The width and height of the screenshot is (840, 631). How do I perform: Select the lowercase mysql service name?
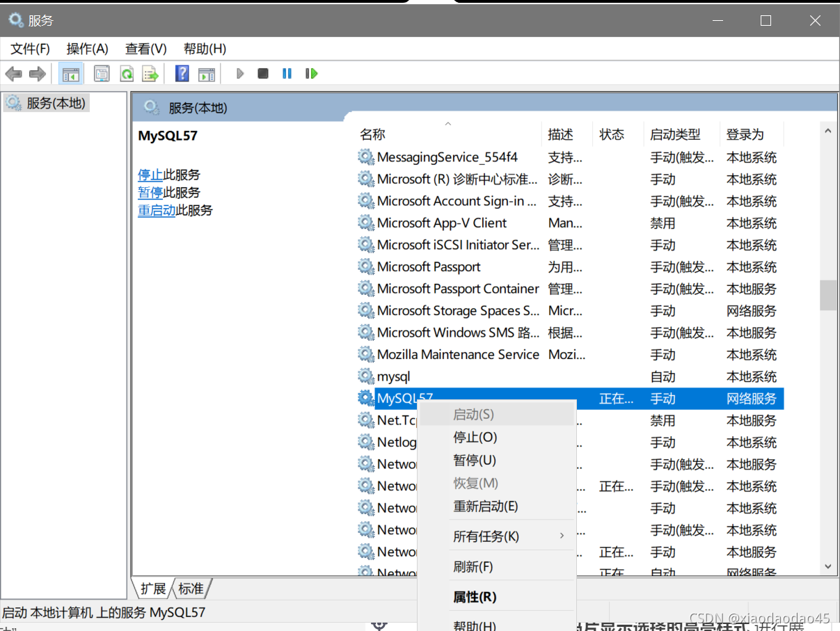pyautogui.click(x=394, y=376)
